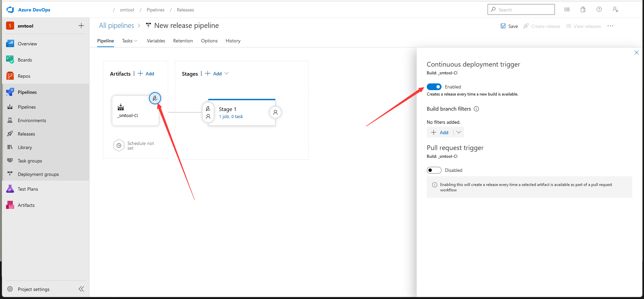Open pre-deployment conditions on Stage 1
Viewport: 644px width, 299px height.
(208, 113)
